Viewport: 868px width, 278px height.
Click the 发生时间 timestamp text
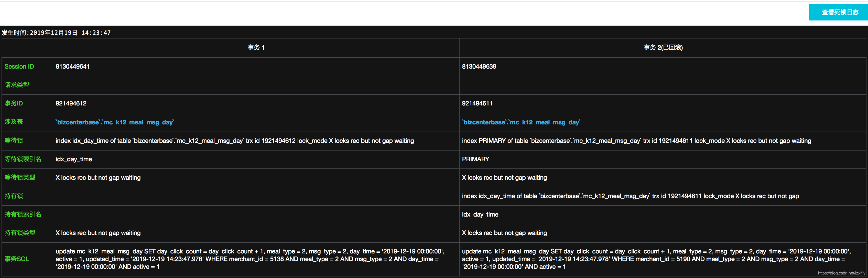coord(56,33)
